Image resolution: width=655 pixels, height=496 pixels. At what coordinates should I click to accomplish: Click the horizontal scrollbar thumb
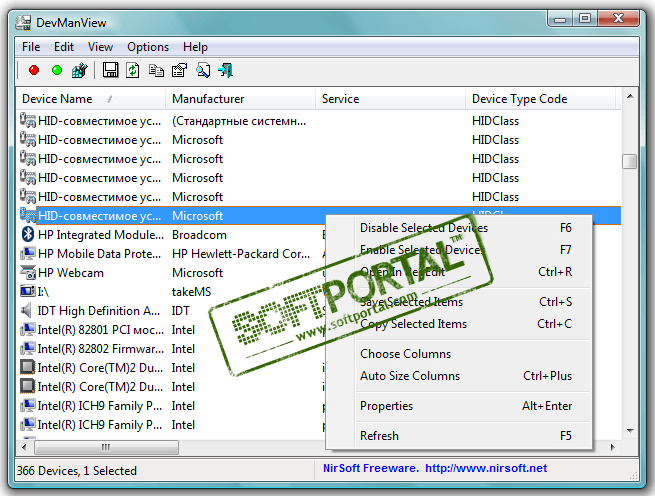pyautogui.click(x=107, y=447)
